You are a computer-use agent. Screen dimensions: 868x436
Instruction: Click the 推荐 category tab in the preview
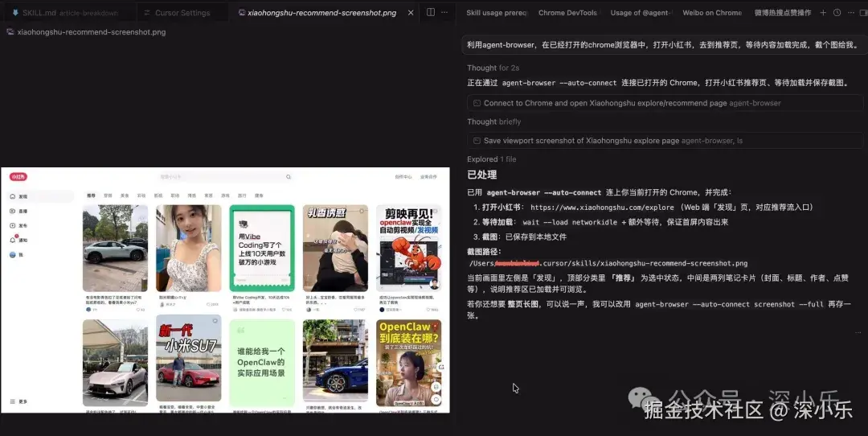tap(92, 195)
